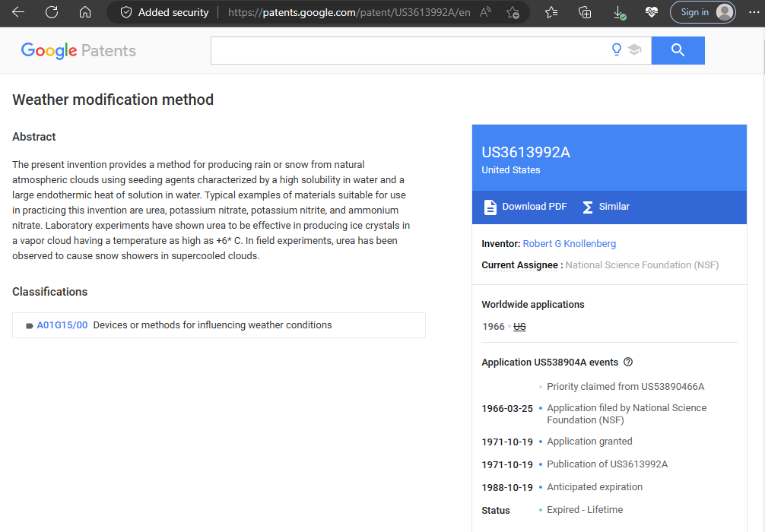Download PDF of patent US3613992A
765x532 pixels.
coord(525,207)
